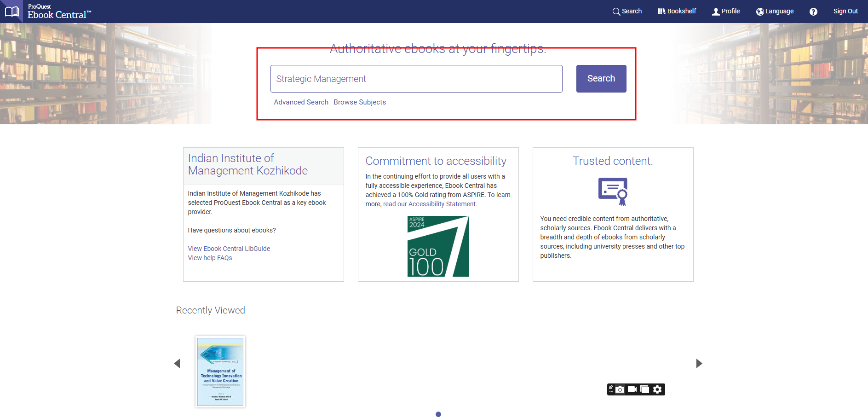Click the ASPIRE 2024 Gold 100 badge

(x=438, y=246)
